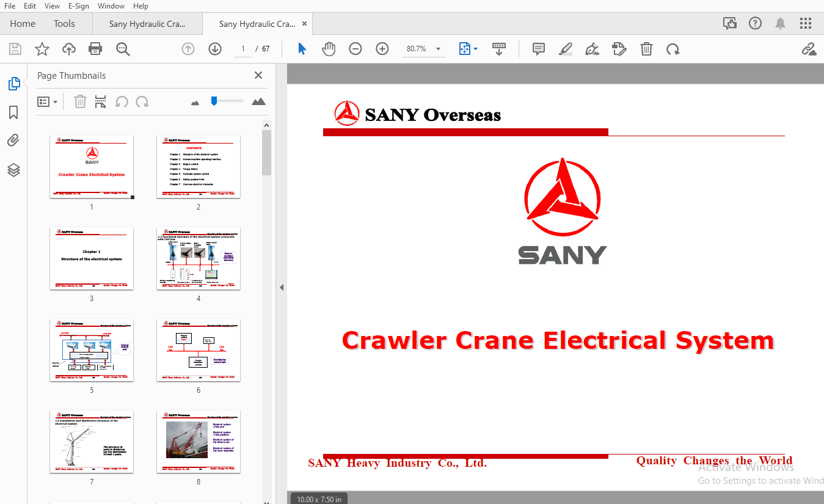Rotate thumbnails clockwise
824x504 pixels.
[142, 101]
